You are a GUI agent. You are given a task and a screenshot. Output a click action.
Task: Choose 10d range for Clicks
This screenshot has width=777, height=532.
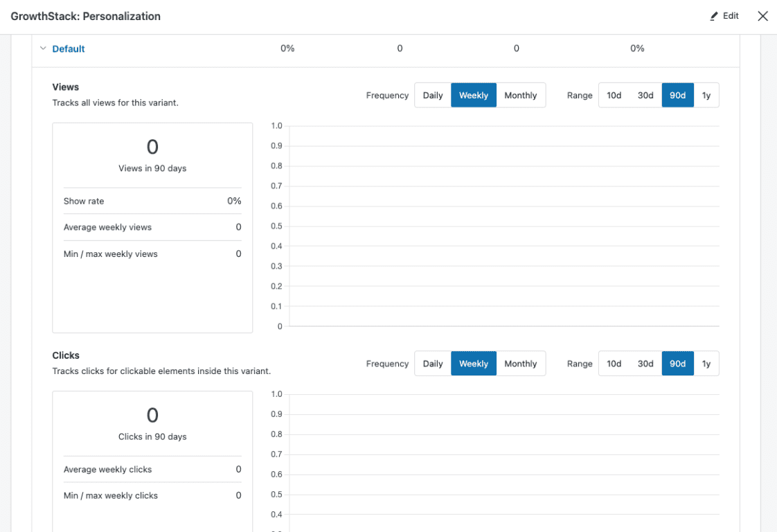[x=614, y=364]
